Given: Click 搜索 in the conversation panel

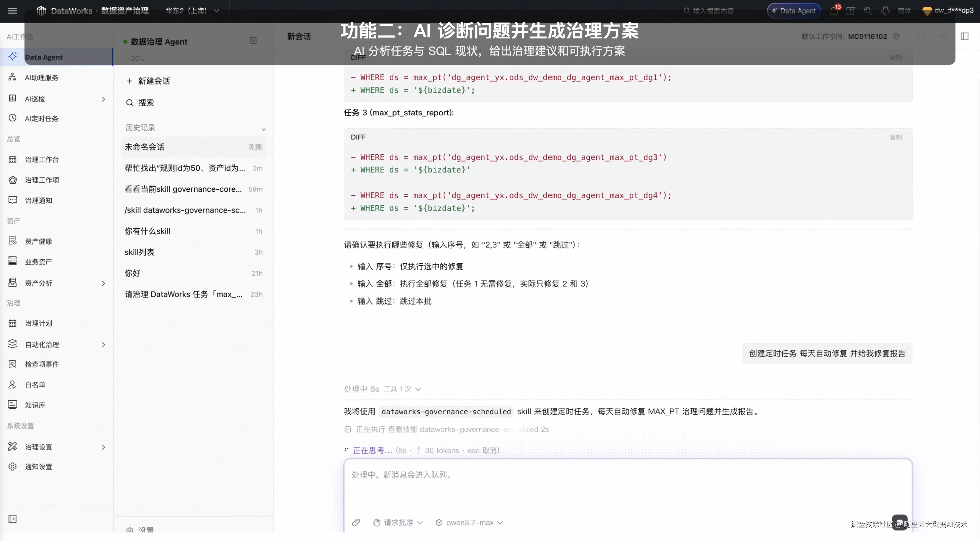Looking at the screenshot, I should [x=140, y=103].
